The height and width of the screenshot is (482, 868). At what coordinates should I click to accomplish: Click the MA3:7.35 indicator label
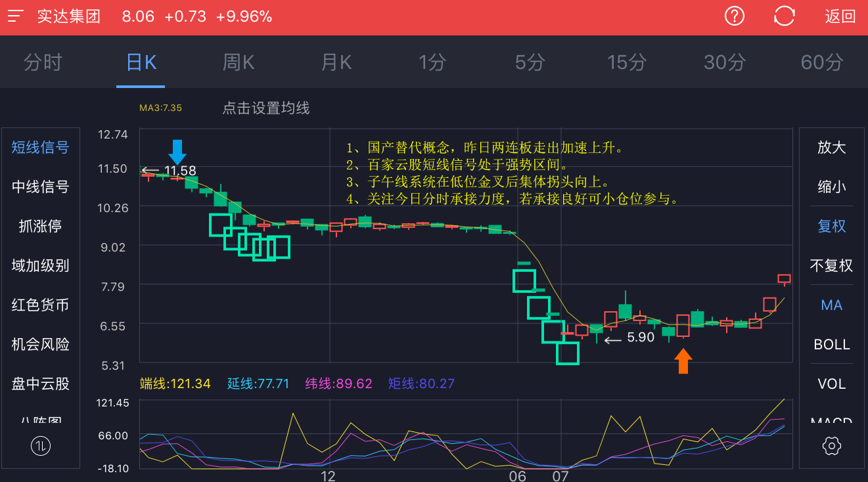(x=160, y=108)
